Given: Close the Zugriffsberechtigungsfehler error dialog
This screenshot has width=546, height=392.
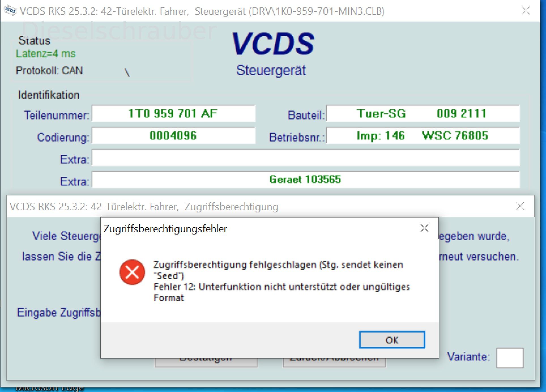Looking at the screenshot, I should [x=424, y=228].
